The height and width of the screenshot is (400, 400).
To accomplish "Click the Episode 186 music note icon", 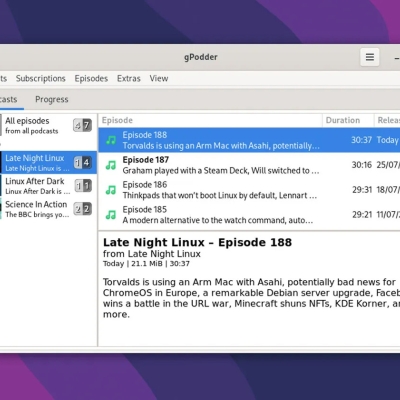I will pos(111,190).
